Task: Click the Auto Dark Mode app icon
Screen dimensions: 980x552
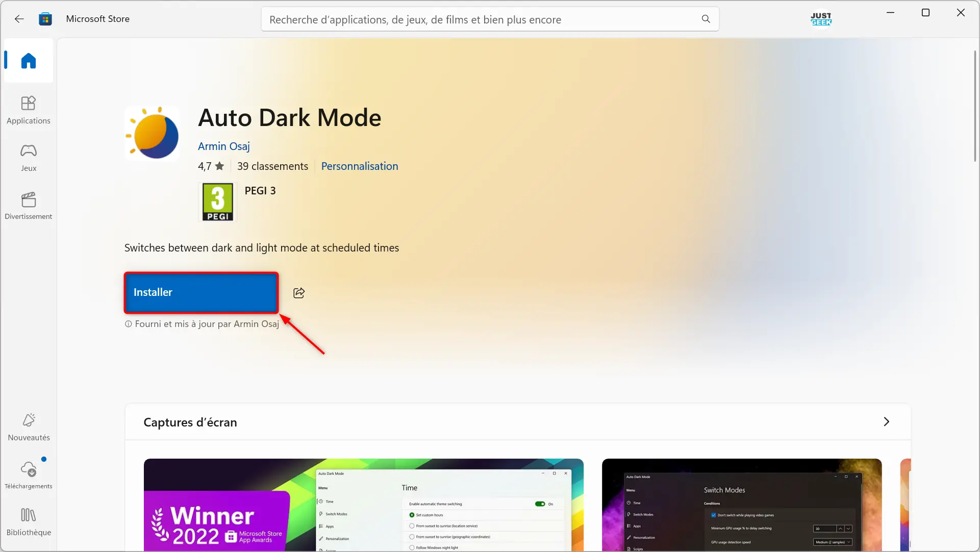Action: coord(153,133)
